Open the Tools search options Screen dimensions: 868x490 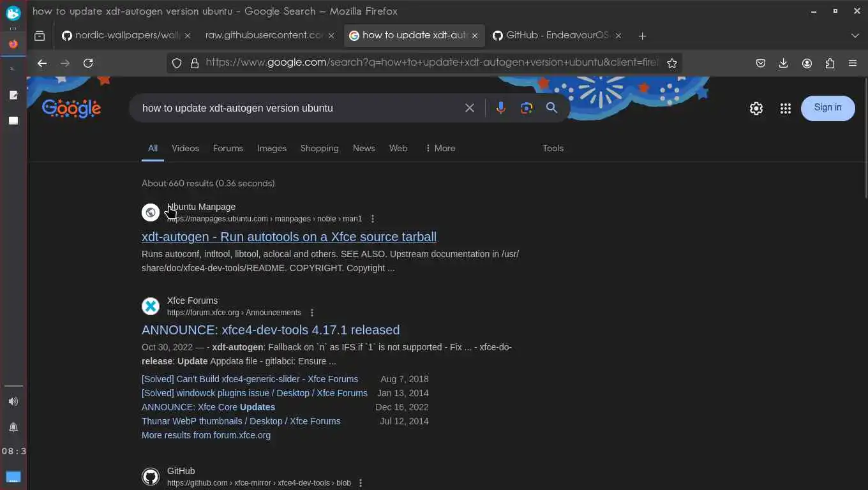click(x=553, y=148)
